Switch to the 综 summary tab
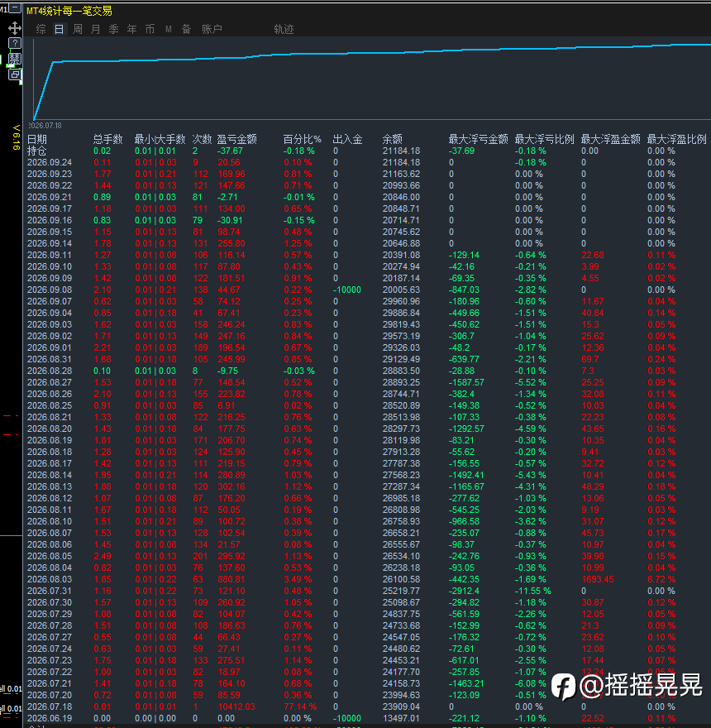711x728 pixels. 41,29
